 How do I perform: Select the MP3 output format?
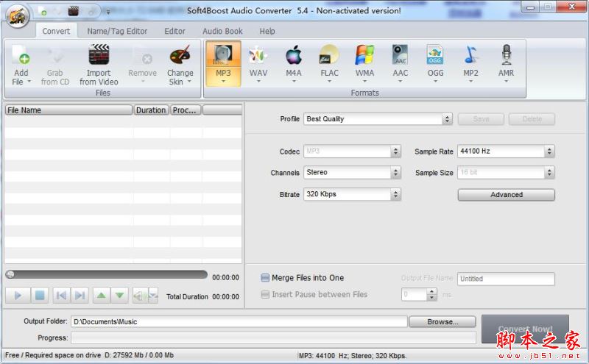[223, 63]
